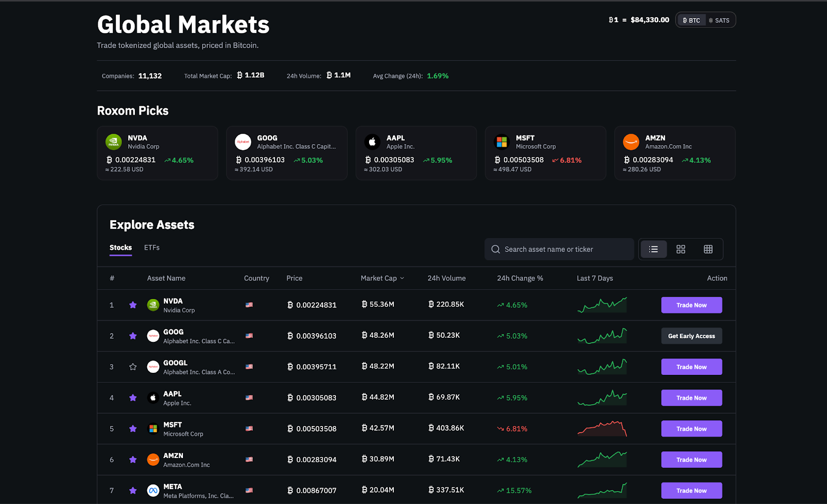Sort table by 24h Change % header
827x504 pixels.
(519, 278)
